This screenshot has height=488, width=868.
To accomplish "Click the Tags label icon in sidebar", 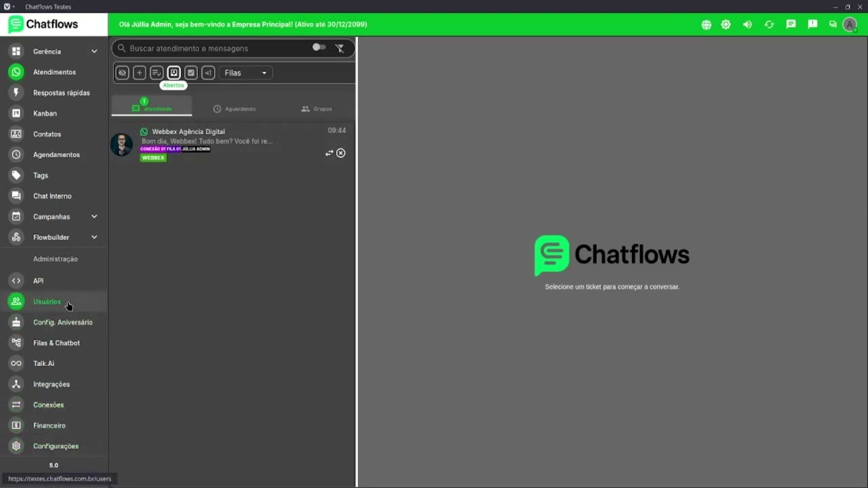I will pos(16,176).
